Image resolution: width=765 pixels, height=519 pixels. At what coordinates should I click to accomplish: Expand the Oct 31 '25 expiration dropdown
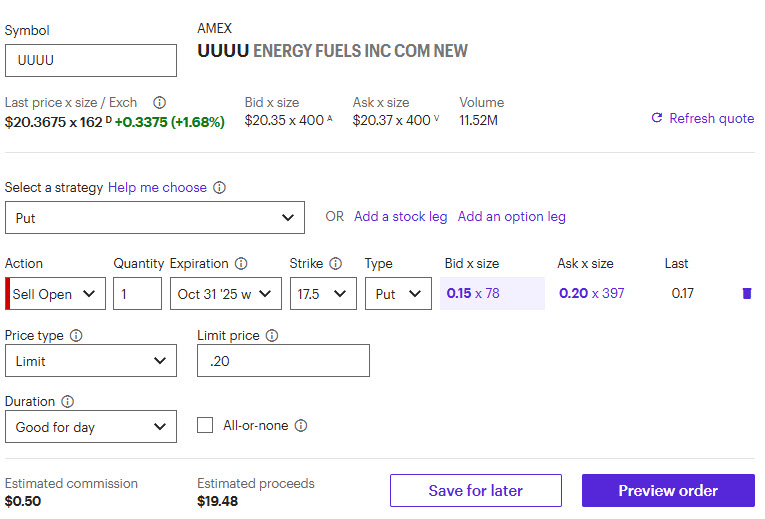click(x=225, y=294)
